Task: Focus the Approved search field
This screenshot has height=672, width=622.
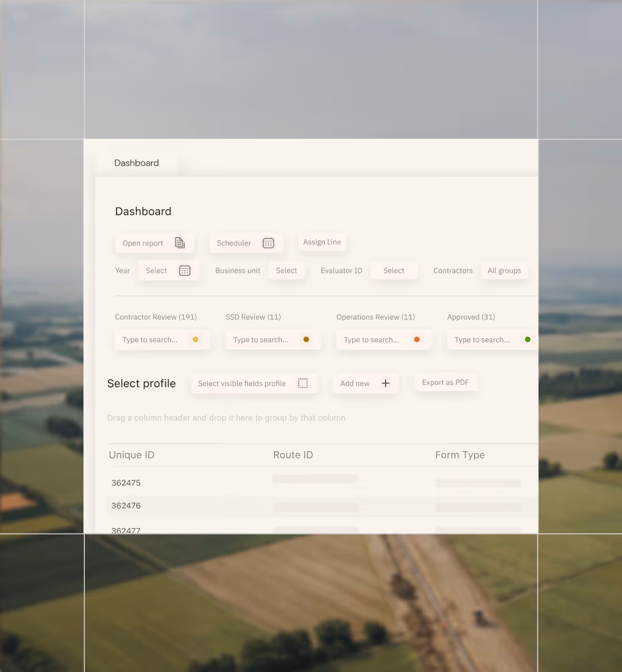Action: pyautogui.click(x=492, y=339)
